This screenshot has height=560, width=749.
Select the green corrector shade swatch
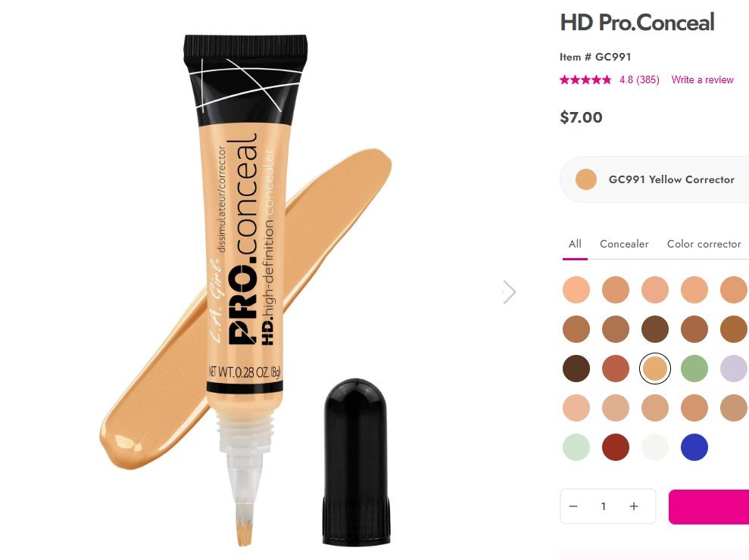694,369
